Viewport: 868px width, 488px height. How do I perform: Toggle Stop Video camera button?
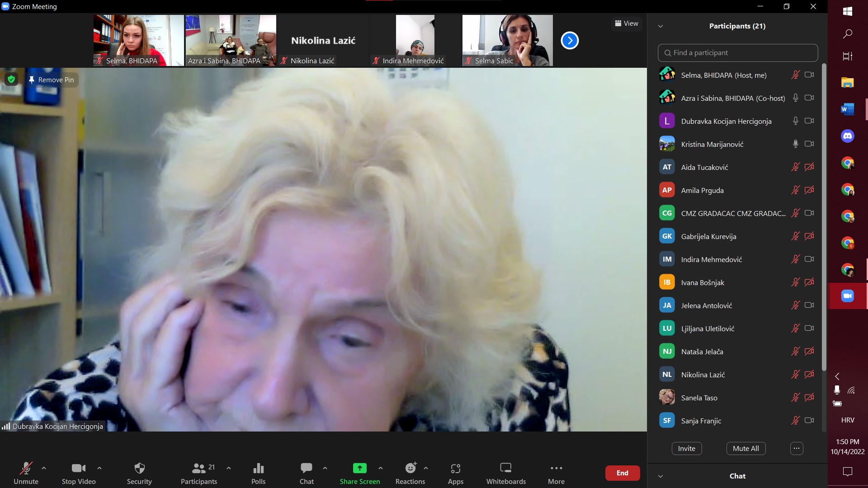click(79, 468)
